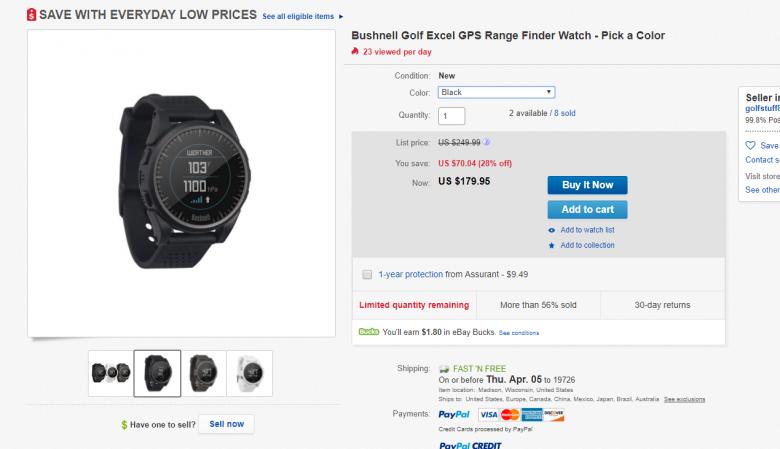Click the heart Save seller icon
The image size is (780, 449).
pos(751,145)
